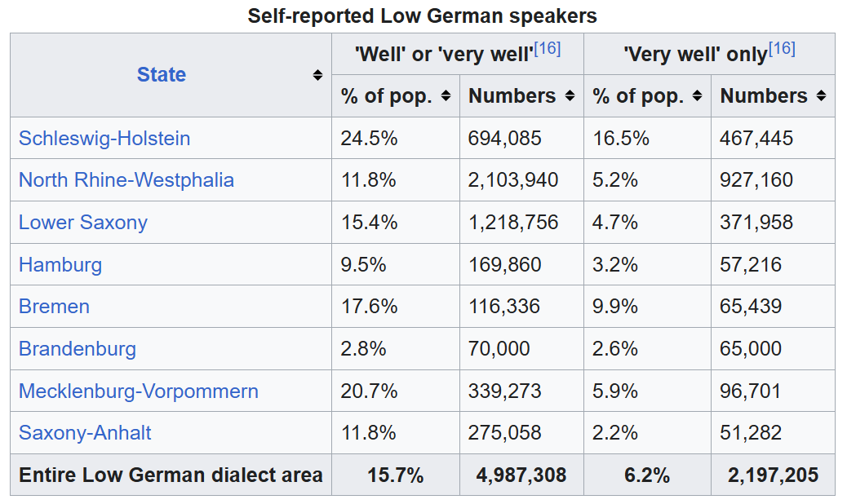Viewport: 847px width, 504px height.
Task: Open the Mecklenburg-Vorpommern link
Action: click(139, 391)
